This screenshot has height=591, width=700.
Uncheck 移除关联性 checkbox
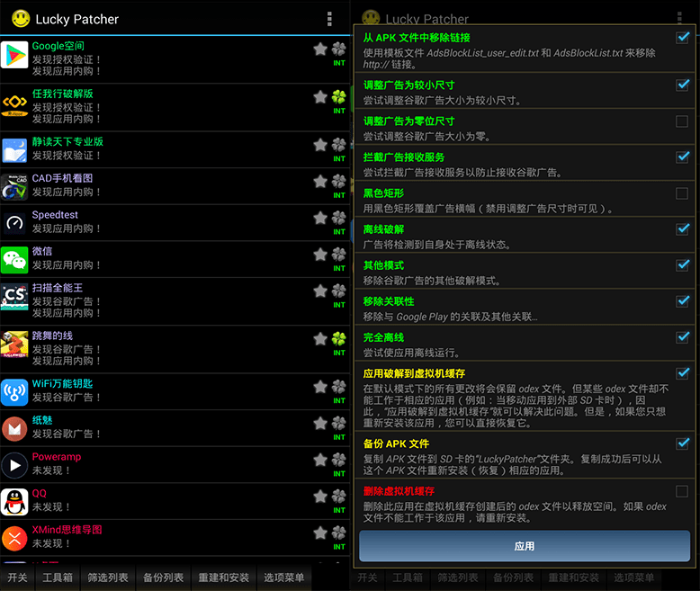682,301
